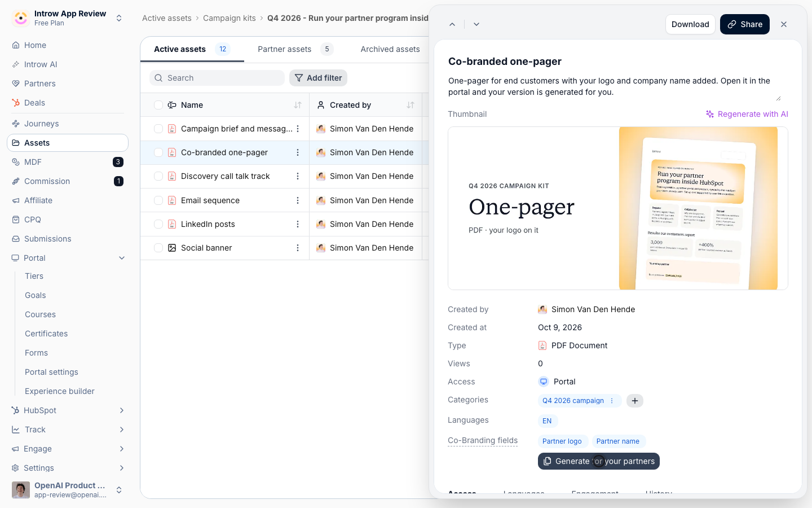Image resolution: width=812 pixels, height=508 pixels.
Task: Open row menu for Social banner
Action: pyautogui.click(x=298, y=248)
